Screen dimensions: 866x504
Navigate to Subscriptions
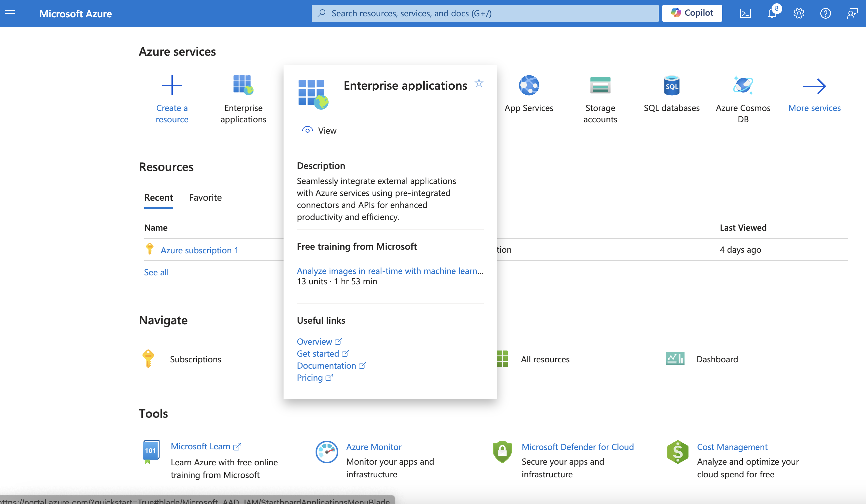pyautogui.click(x=195, y=359)
